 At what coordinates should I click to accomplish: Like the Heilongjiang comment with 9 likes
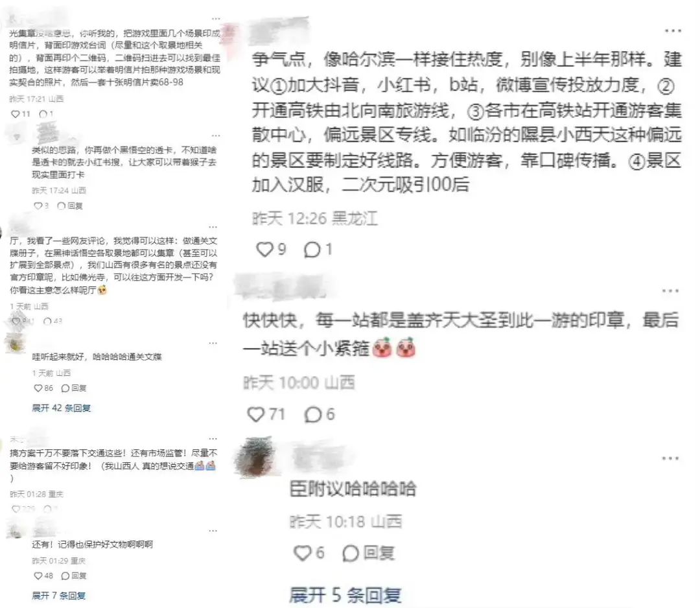point(264,249)
